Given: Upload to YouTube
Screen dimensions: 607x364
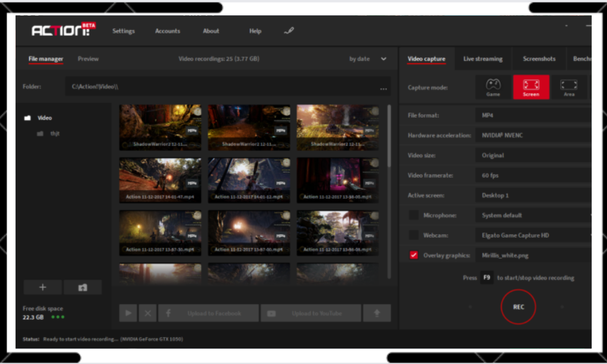Looking at the screenshot, I should tap(311, 313).
